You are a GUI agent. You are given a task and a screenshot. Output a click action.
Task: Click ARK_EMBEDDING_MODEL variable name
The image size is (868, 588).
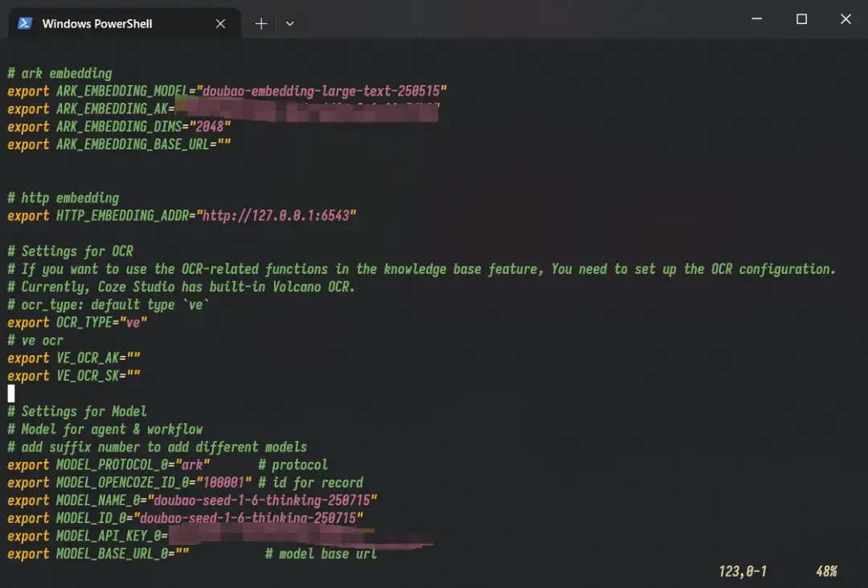coord(122,92)
